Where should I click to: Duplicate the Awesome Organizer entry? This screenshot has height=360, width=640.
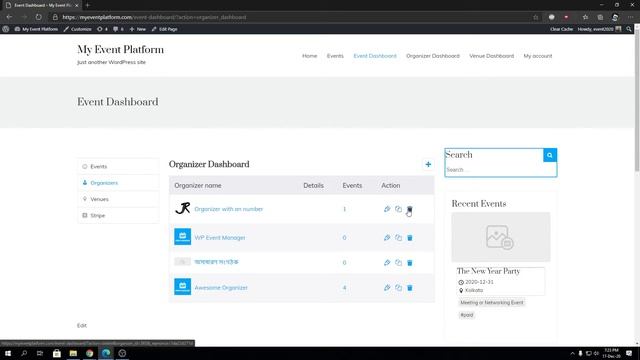coord(398,288)
